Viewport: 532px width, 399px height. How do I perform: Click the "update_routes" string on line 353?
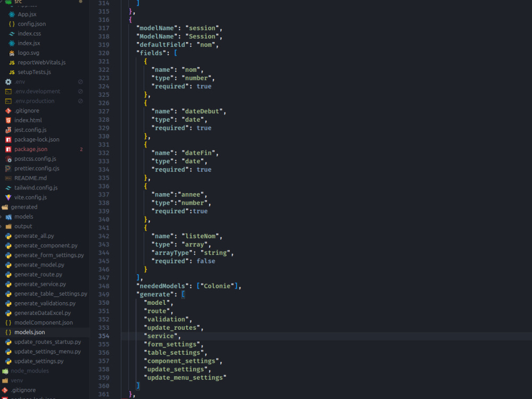click(172, 328)
